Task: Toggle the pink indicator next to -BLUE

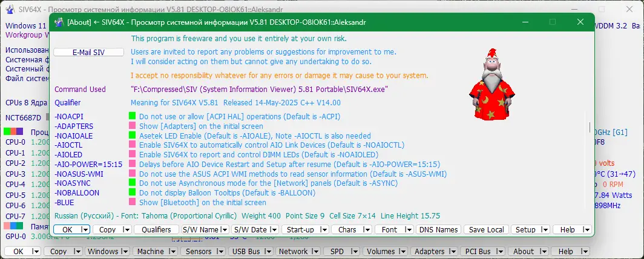Action: click(132, 202)
